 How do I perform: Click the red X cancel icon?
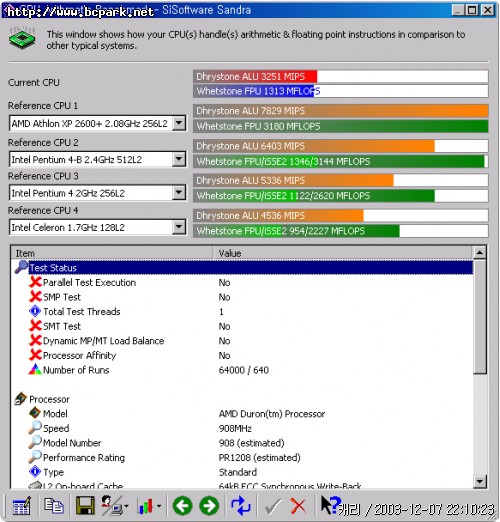click(x=298, y=506)
